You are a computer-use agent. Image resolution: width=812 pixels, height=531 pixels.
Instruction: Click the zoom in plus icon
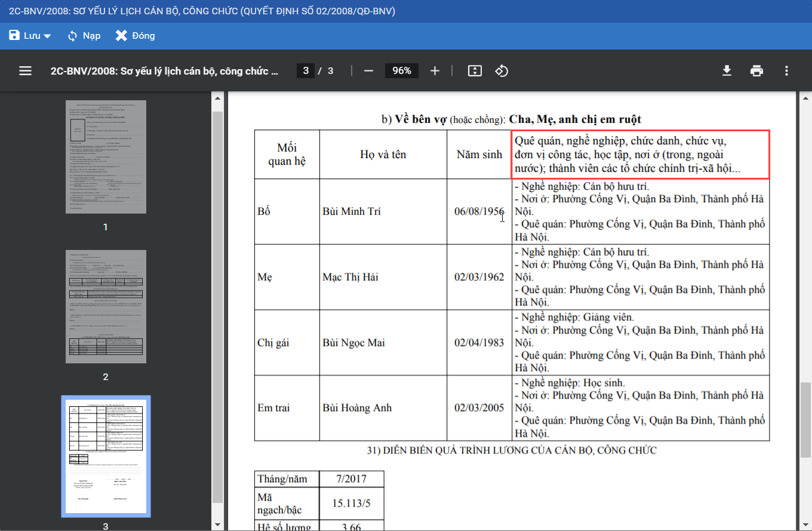click(x=435, y=71)
